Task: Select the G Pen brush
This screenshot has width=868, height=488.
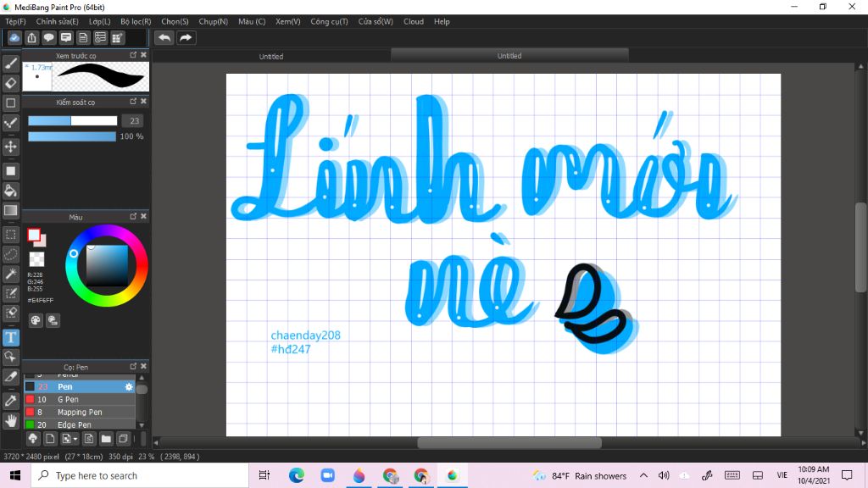Action: (x=79, y=400)
